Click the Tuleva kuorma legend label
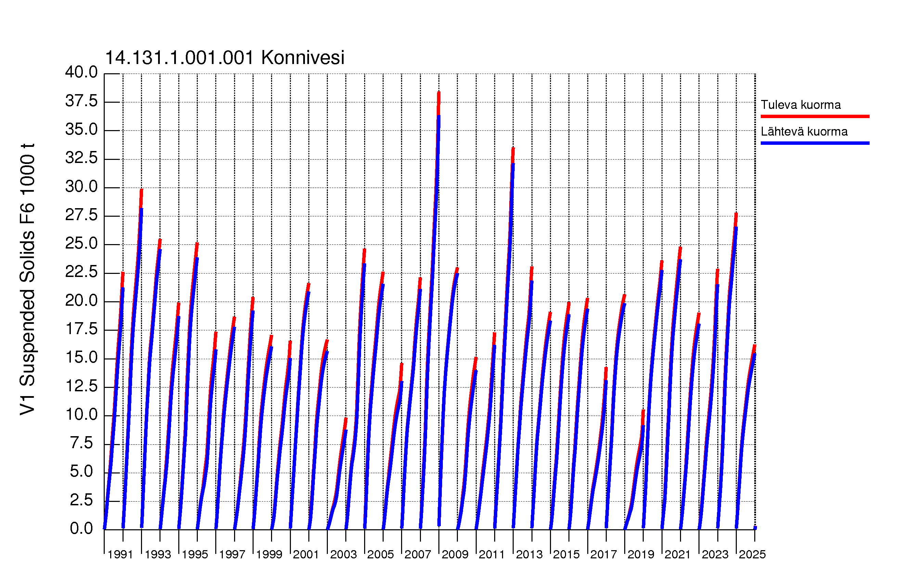The image size is (924, 582). (x=800, y=105)
